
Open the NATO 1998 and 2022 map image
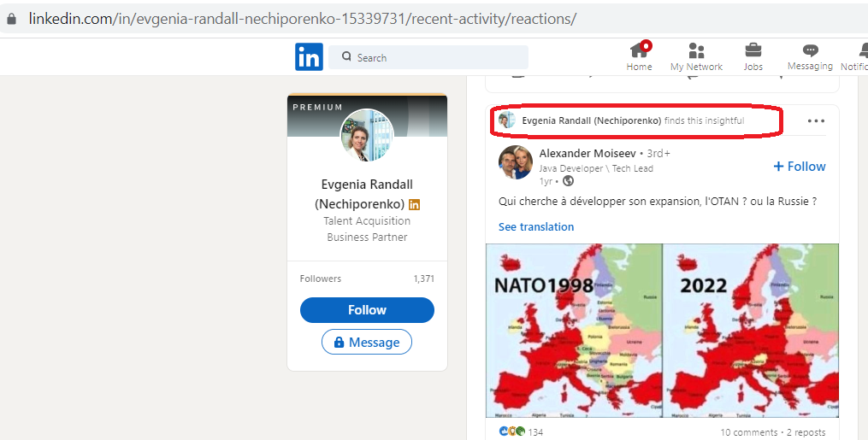(x=662, y=331)
